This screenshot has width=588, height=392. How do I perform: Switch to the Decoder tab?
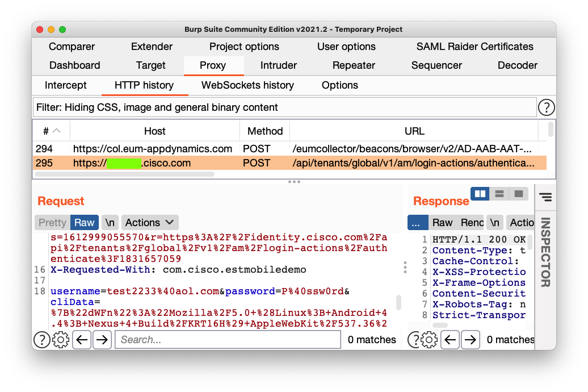coord(518,65)
